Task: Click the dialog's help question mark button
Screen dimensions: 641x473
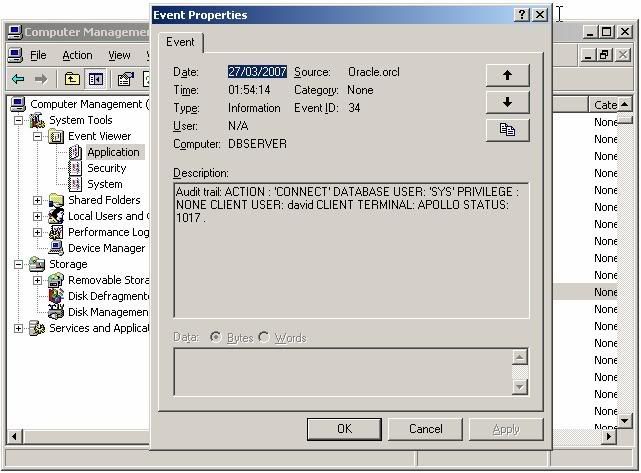Action: tap(522, 15)
